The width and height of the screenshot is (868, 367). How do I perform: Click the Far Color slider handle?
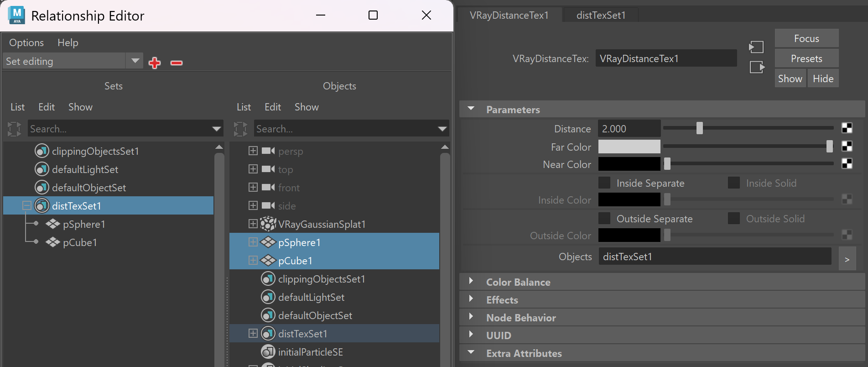[829, 146]
